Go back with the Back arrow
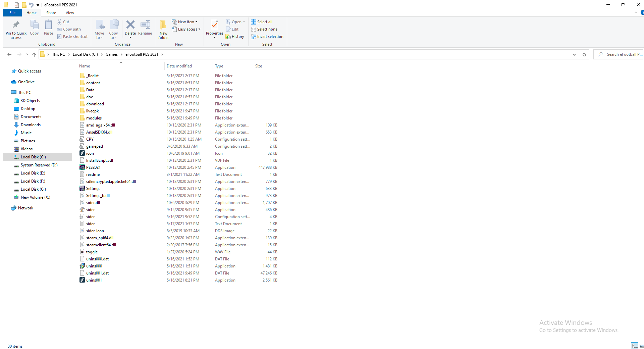644x349 pixels. pos(9,54)
